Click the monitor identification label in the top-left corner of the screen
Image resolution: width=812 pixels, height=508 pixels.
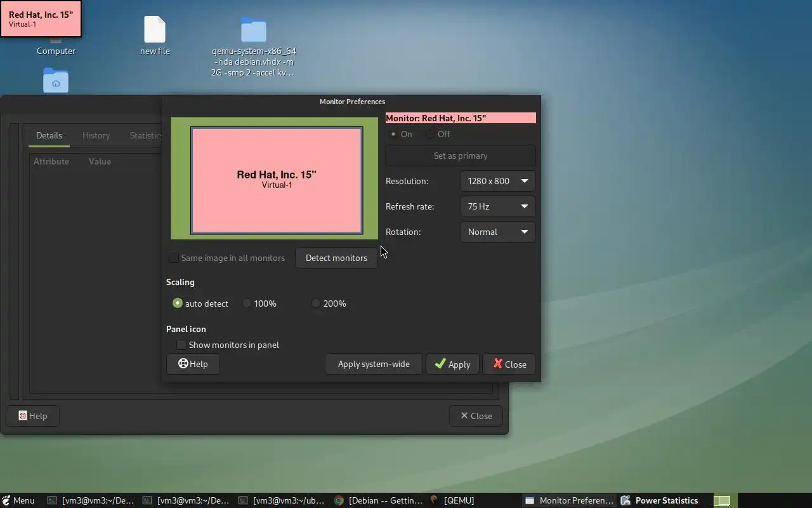[x=41, y=19]
